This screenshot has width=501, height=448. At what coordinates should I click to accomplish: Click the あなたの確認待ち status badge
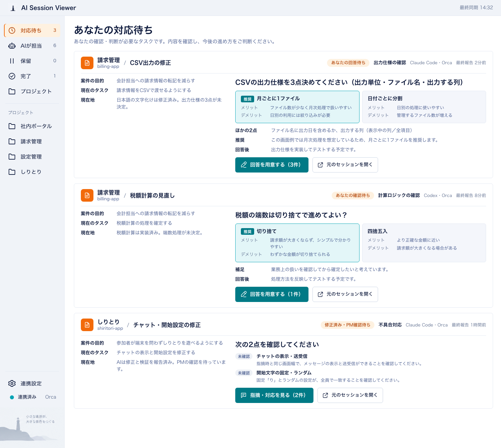pyautogui.click(x=353, y=195)
